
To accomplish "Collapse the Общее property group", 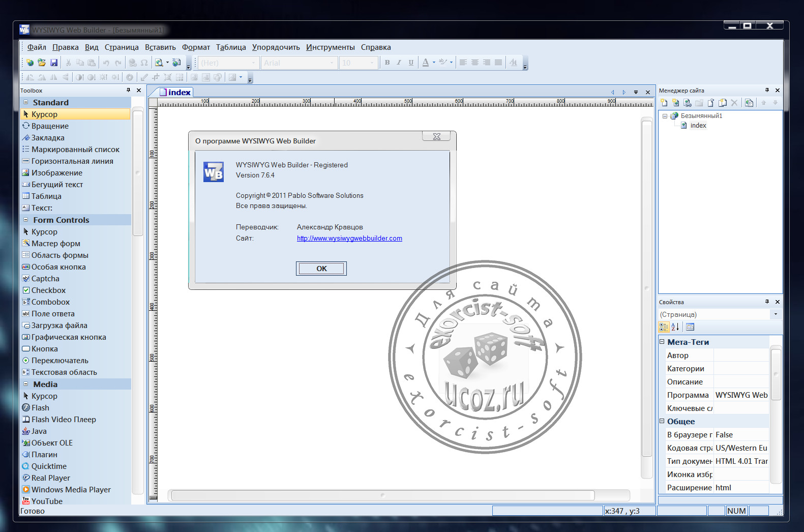I will [662, 421].
